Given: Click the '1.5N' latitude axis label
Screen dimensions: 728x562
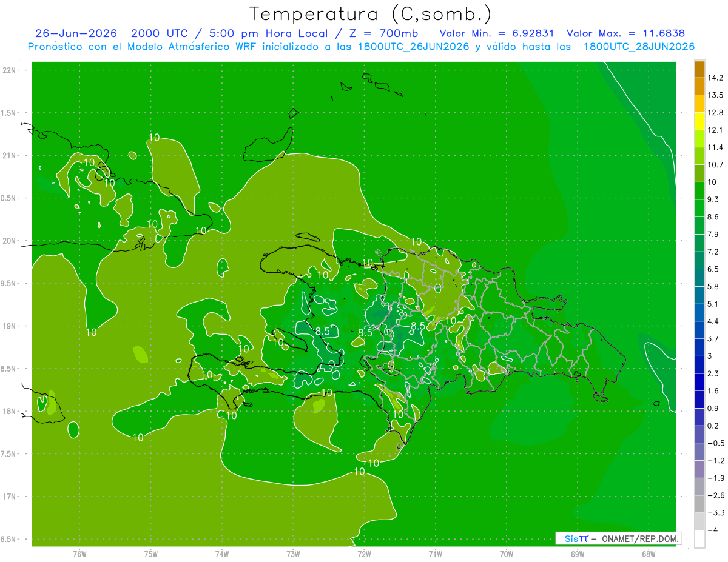Looking at the screenshot, I should (x=9, y=113).
